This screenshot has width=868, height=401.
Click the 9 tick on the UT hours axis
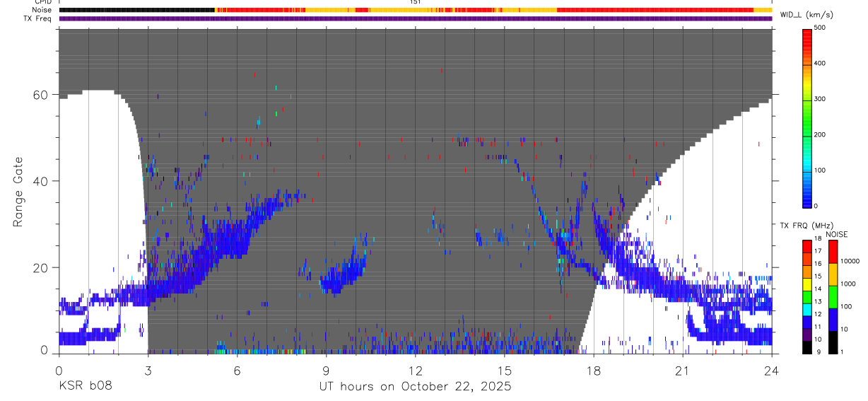click(326, 370)
